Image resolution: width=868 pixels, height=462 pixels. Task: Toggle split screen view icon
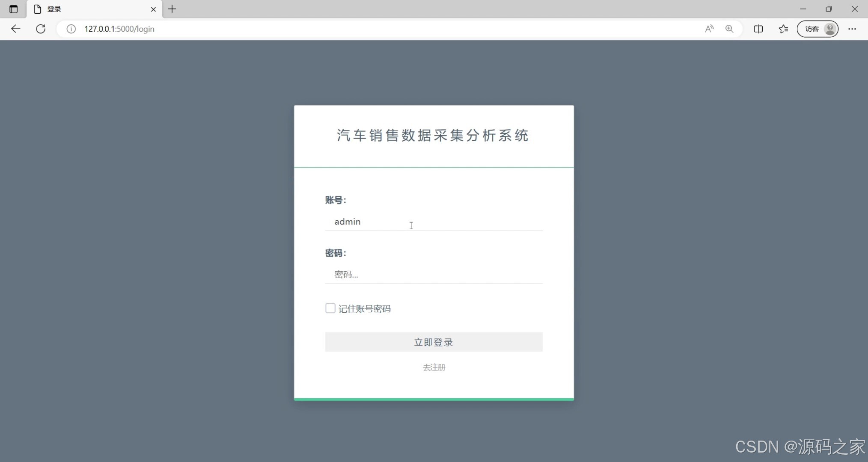(758, 29)
